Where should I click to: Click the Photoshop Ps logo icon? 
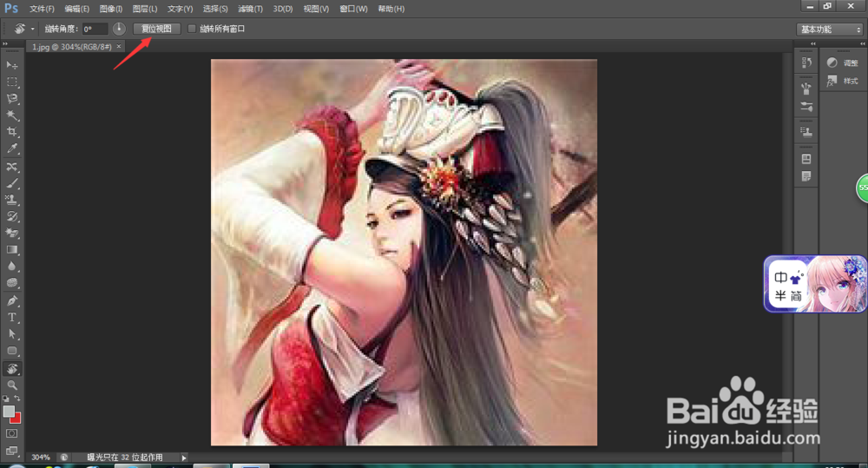11,9
